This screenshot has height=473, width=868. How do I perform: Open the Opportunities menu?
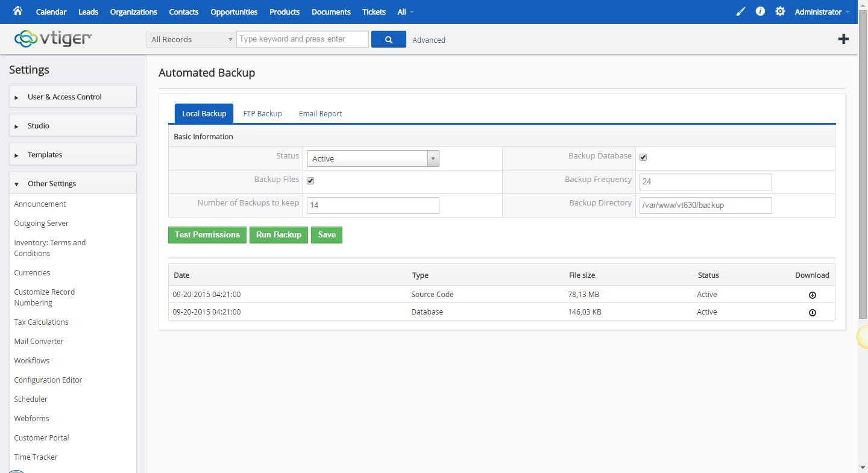pyautogui.click(x=234, y=12)
